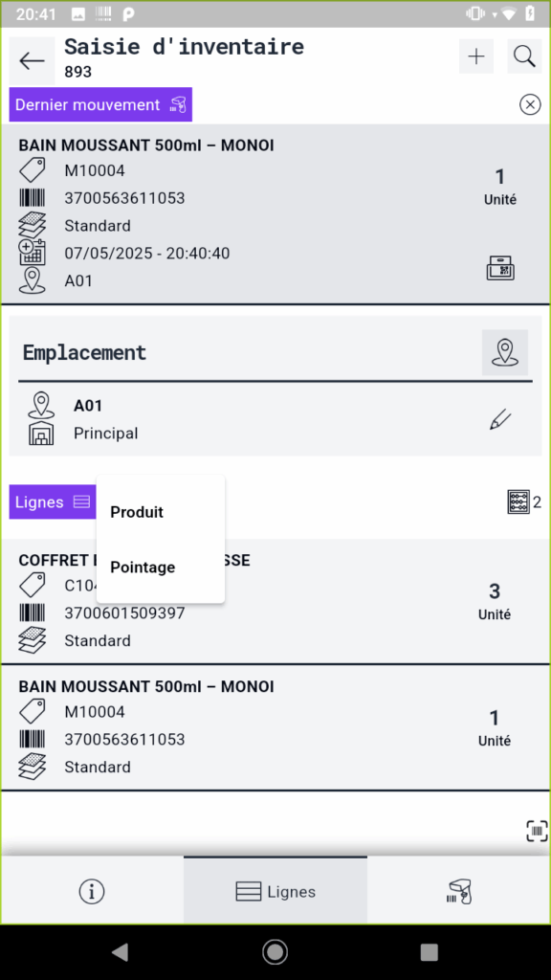This screenshot has width=551, height=980.
Task: Tap the Android home navigation button
Action: click(x=275, y=952)
